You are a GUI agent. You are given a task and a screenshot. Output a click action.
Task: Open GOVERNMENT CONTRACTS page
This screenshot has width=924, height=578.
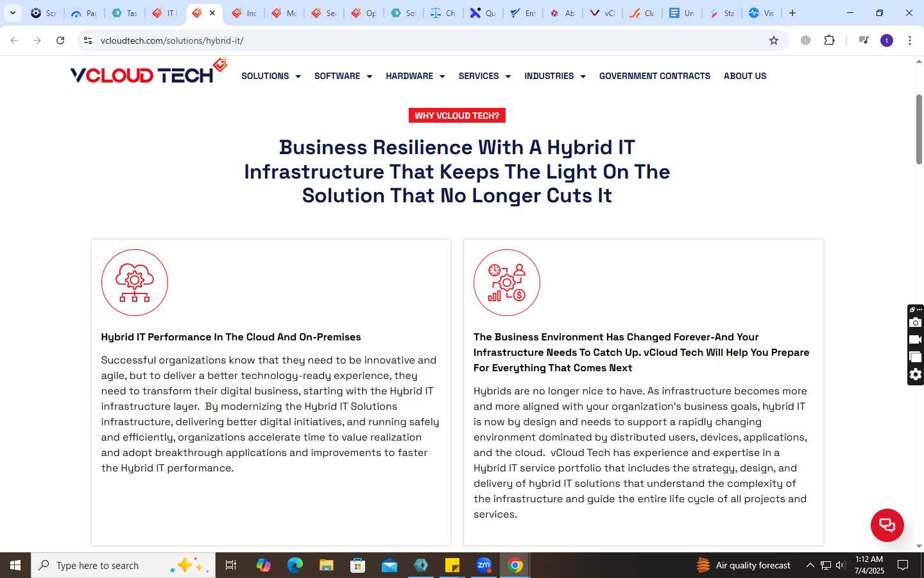click(x=654, y=76)
